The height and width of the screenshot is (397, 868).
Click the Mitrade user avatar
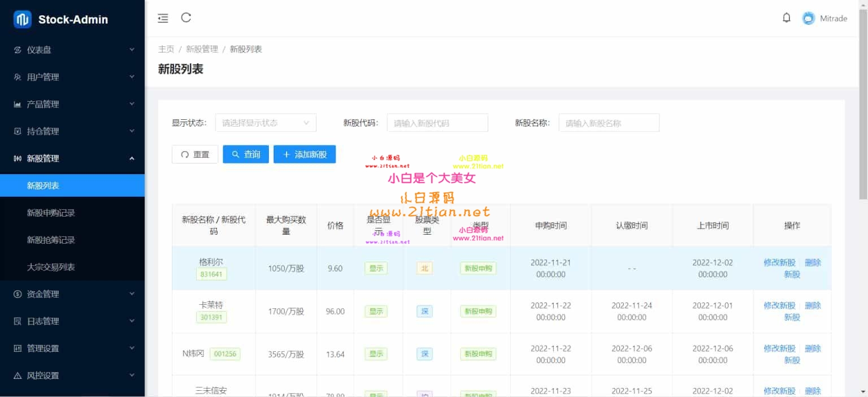coord(809,19)
